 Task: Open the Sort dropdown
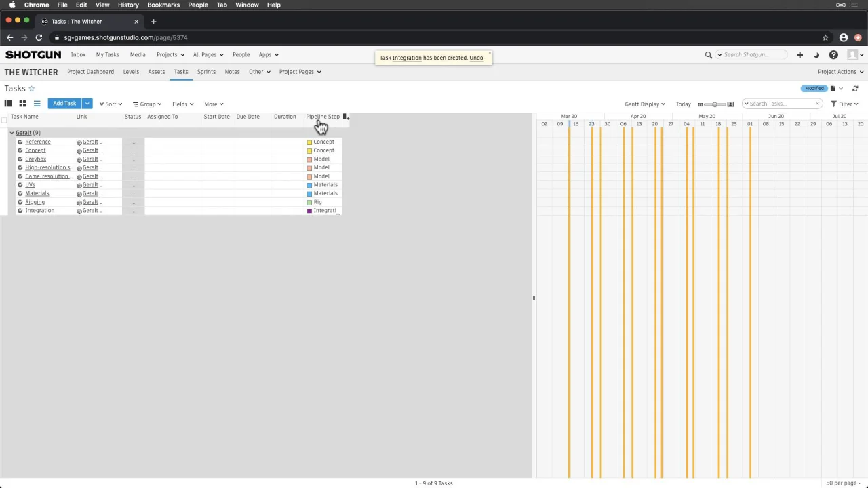tap(111, 104)
